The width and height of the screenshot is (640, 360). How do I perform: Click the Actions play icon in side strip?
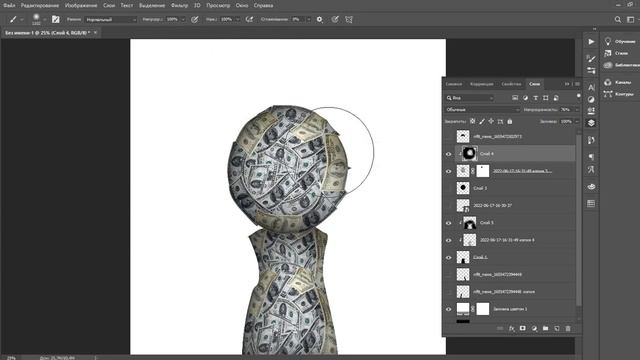tap(591, 42)
